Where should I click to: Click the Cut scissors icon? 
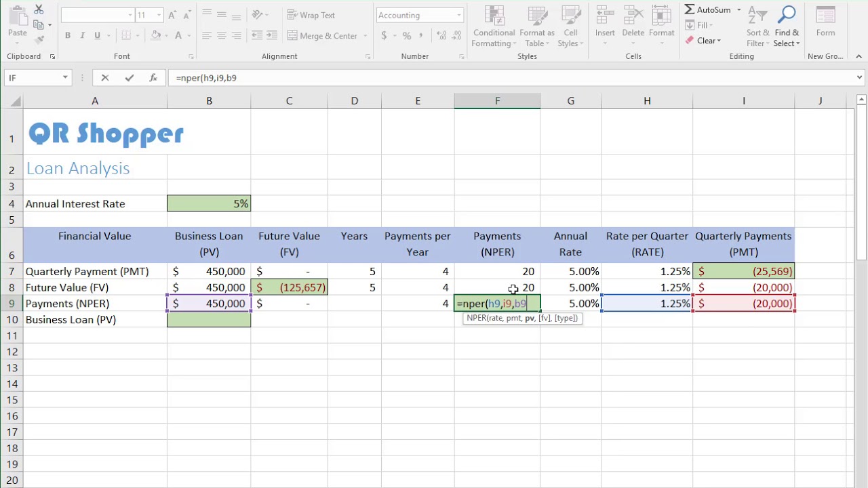coord(39,9)
